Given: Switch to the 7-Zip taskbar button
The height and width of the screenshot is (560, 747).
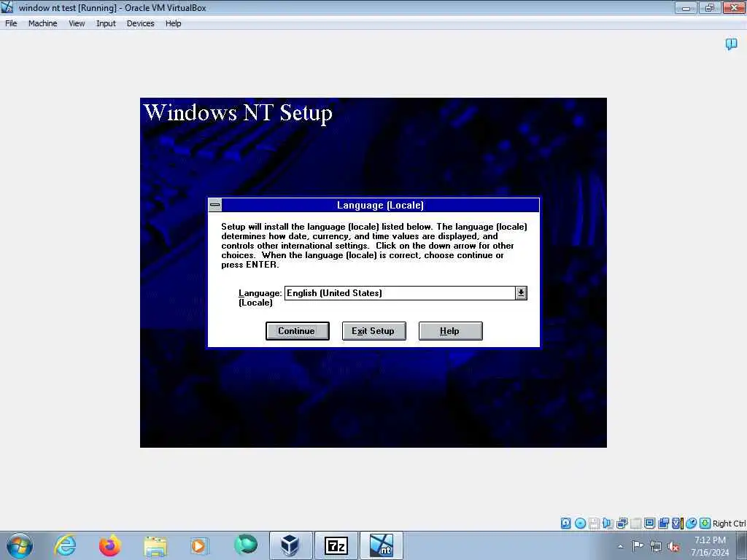Looking at the screenshot, I should pyautogui.click(x=336, y=545).
